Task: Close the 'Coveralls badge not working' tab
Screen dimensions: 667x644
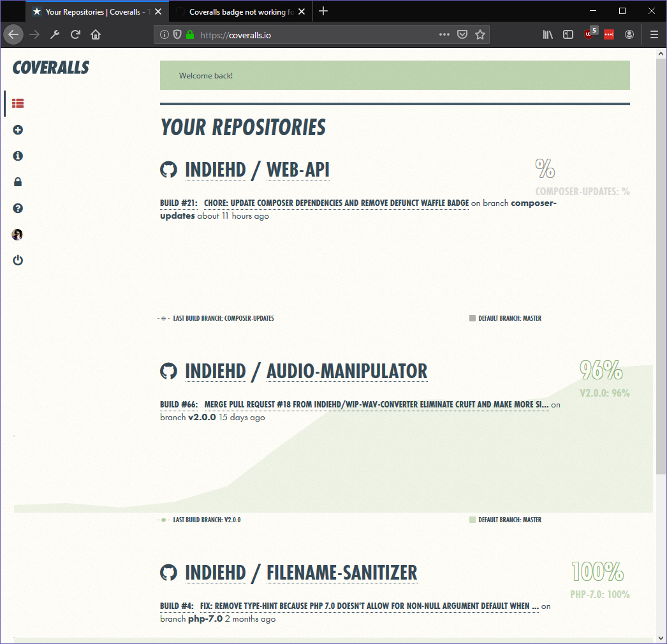Action: [302, 12]
